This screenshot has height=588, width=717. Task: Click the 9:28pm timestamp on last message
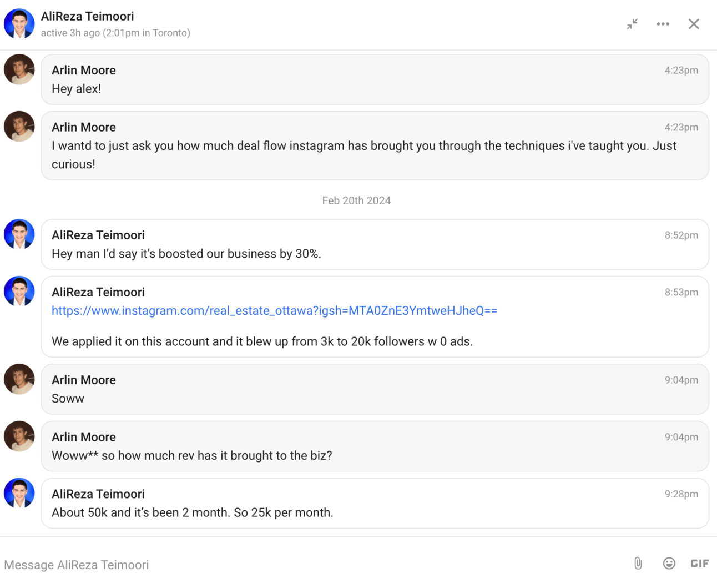(x=681, y=494)
